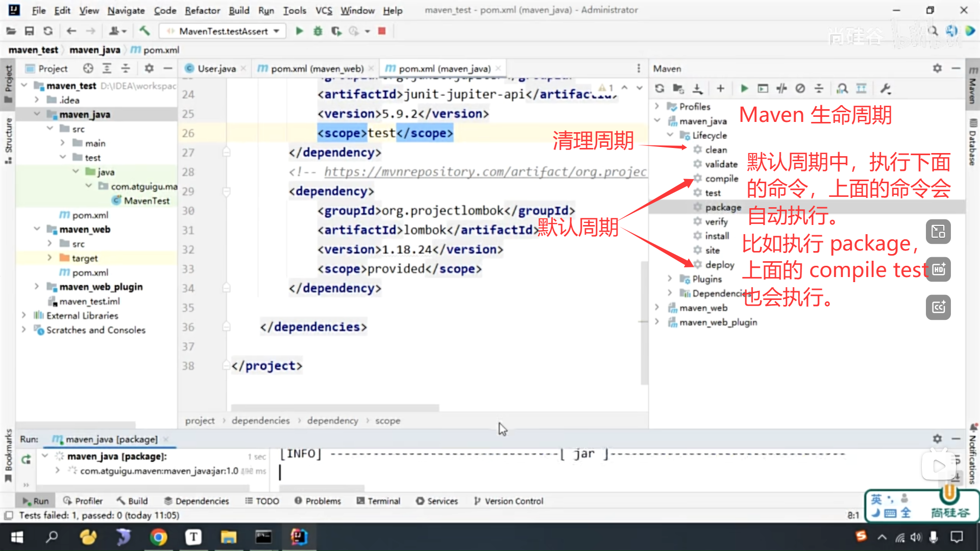Click the Build project hammer icon

click(144, 31)
